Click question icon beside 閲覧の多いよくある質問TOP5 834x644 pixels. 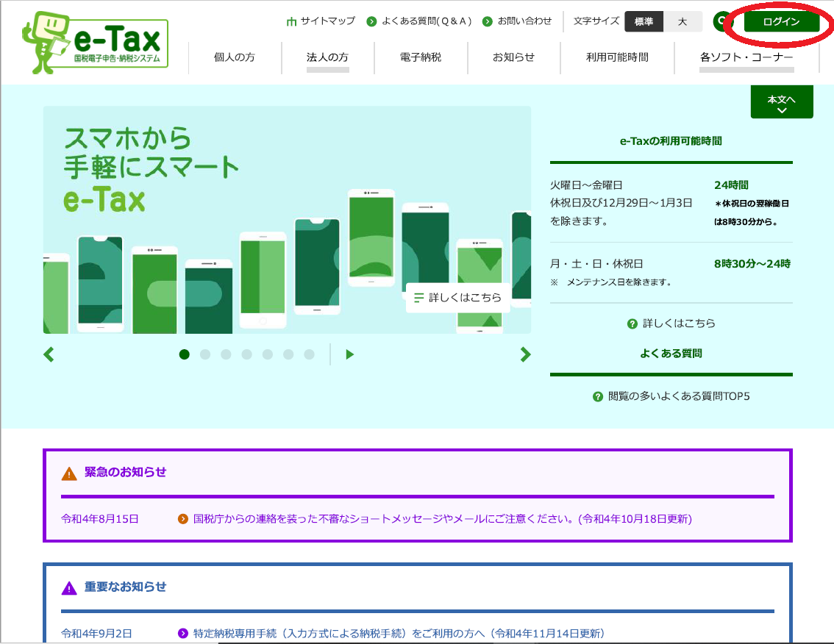coord(598,397)
